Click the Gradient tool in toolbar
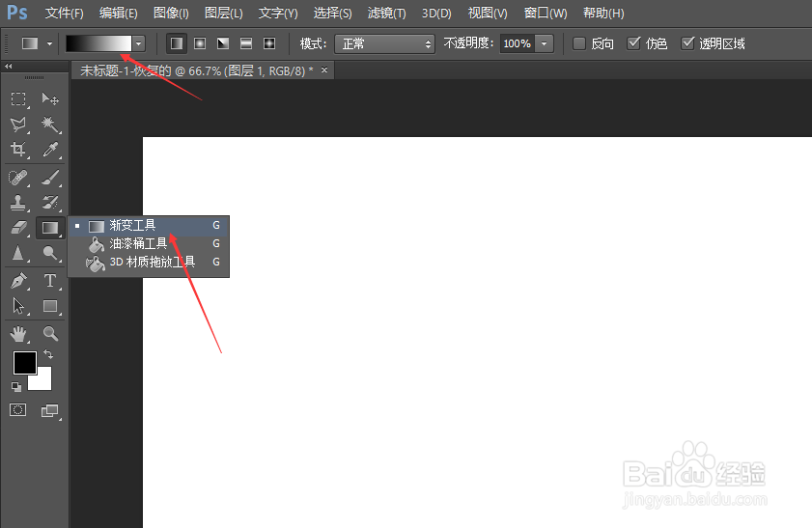 50,228
